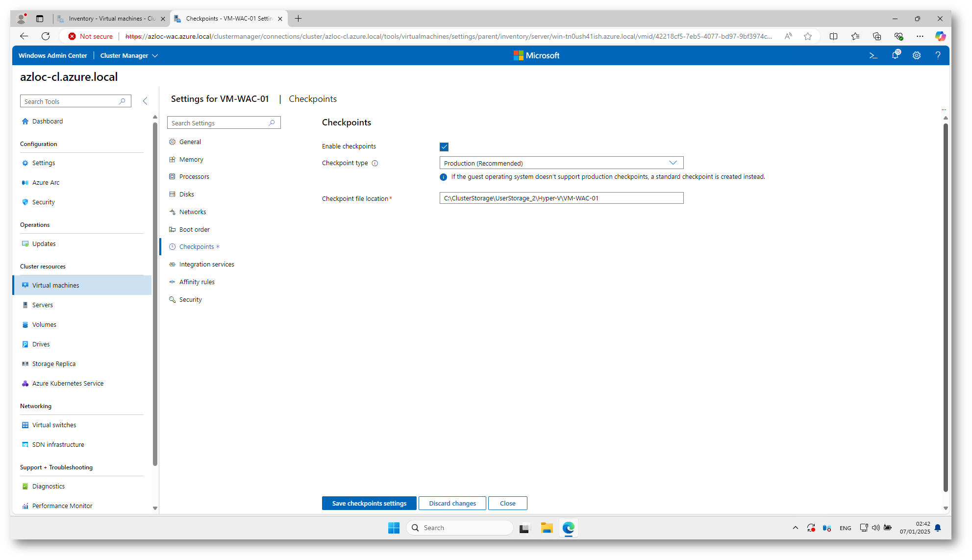This screenshot has width=972, height=560.
Task: Click the Search Settings input field
Action: point(224,123)
